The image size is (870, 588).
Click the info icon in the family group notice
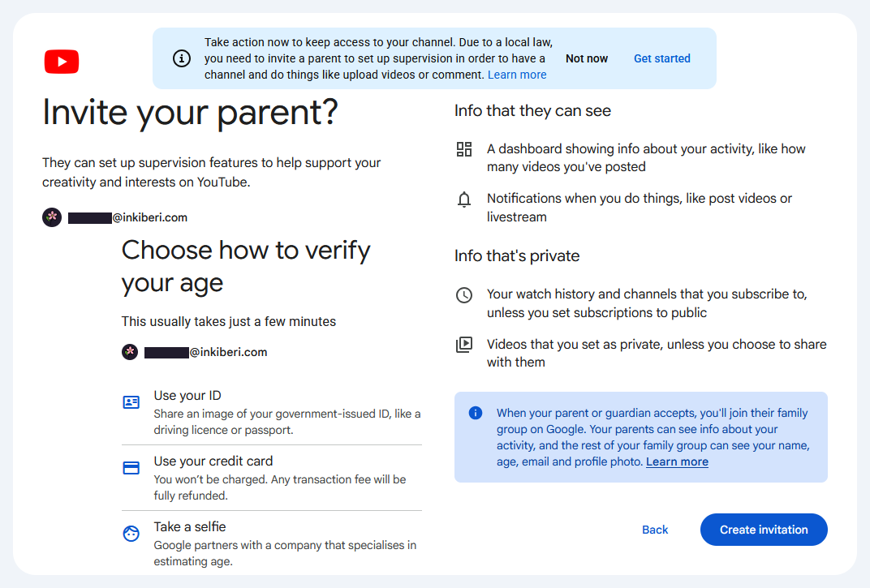(x=476, y=413)
